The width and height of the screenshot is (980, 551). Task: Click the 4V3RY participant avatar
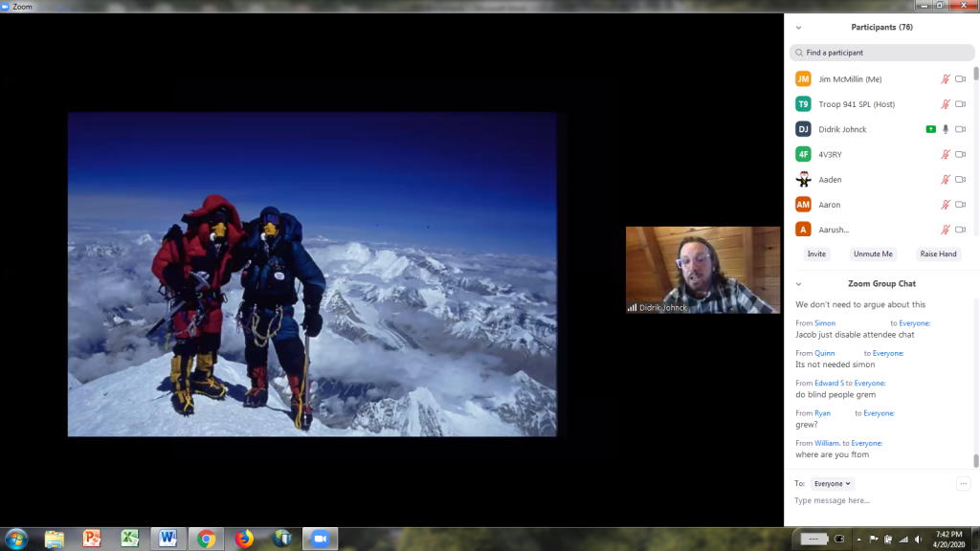[x=803, y=154]
